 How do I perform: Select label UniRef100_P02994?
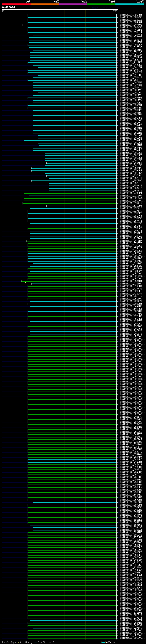[x=131, y=268]
